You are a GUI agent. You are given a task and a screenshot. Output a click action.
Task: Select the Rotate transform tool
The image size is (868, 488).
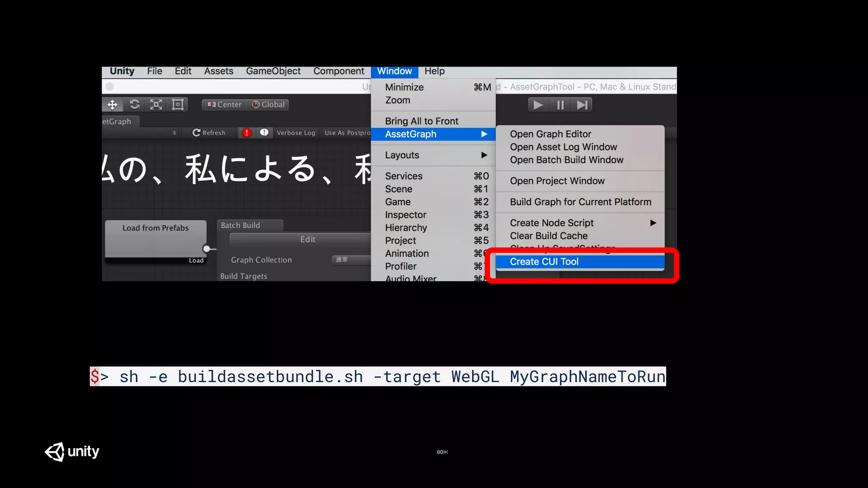[x=134, y=105]
